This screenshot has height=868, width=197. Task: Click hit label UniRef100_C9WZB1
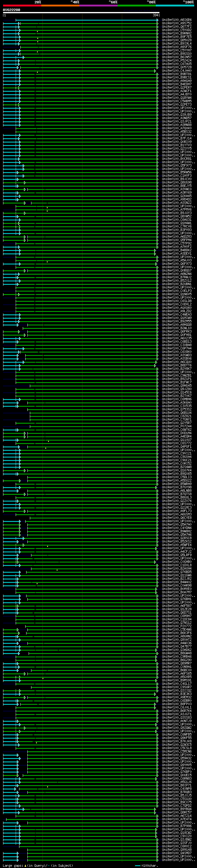[x=177, y=375]
